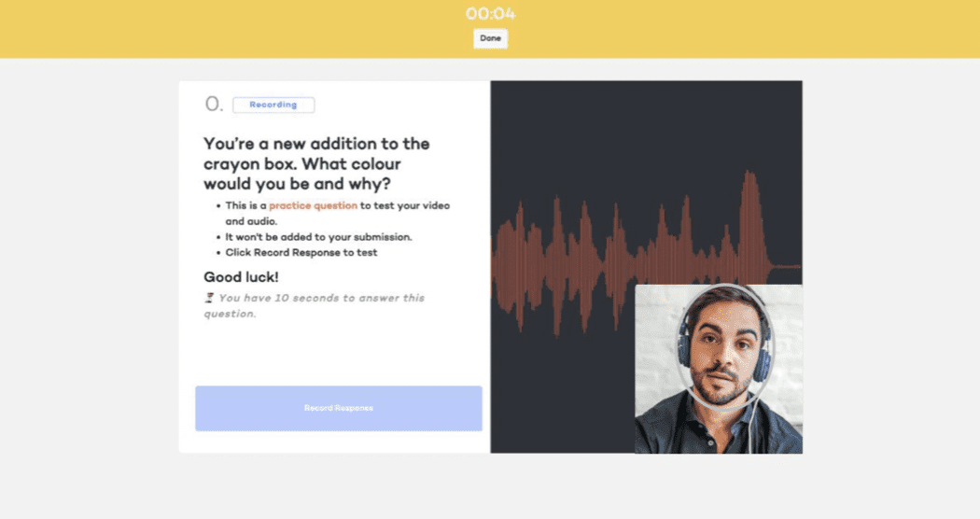Select the webcam preview thumbnail
The image size is (980, 519).
[718, 370]
